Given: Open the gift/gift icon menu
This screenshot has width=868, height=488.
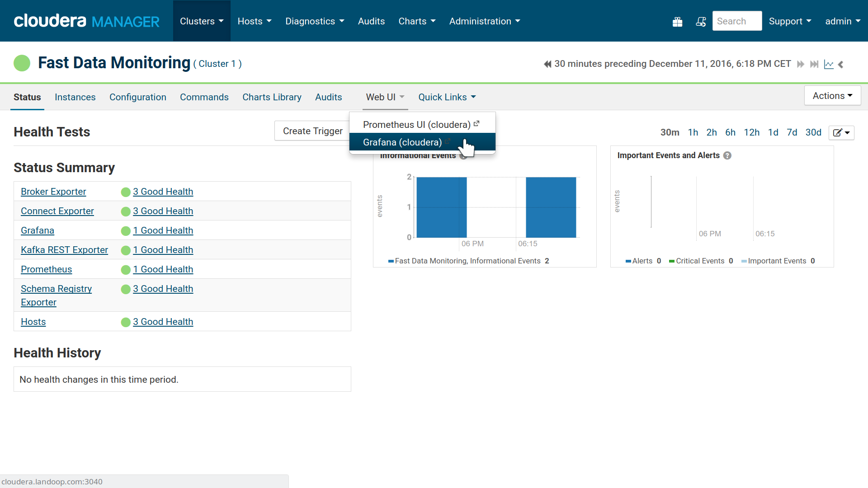Looking at the screenshot, I should point(678,21).
